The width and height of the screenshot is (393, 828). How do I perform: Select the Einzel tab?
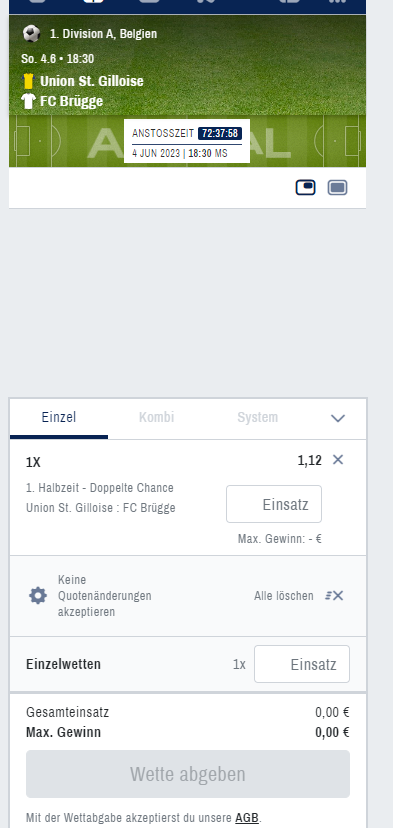point(59,418)
